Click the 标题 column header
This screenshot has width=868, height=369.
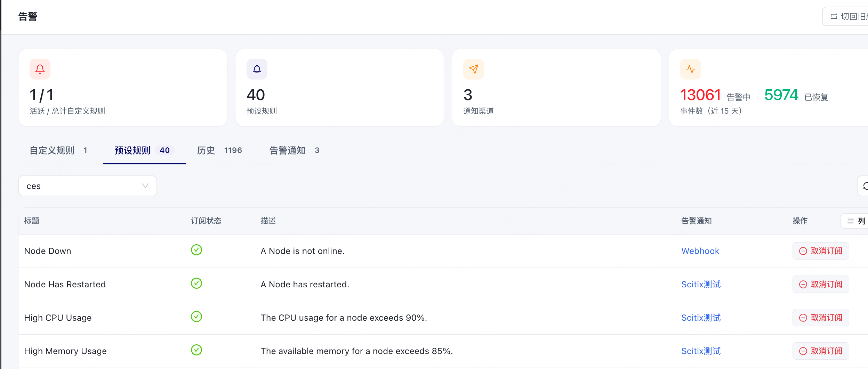point(32,221)
